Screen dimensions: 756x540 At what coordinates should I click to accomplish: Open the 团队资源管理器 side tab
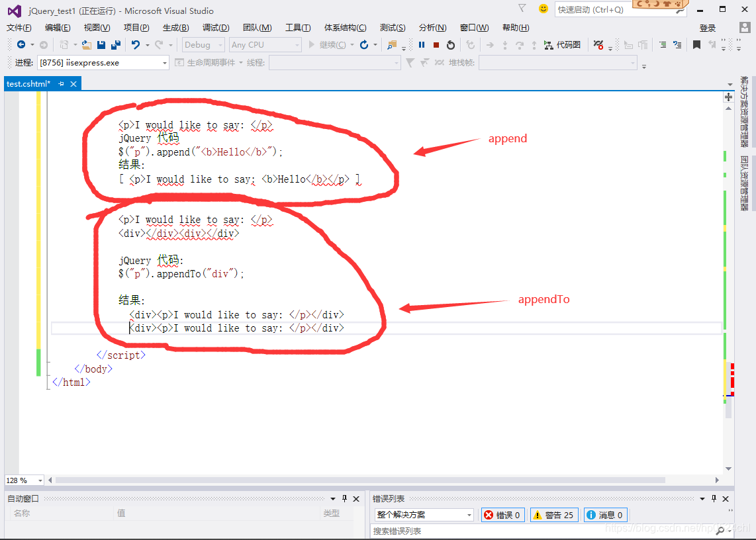[745, 183]
